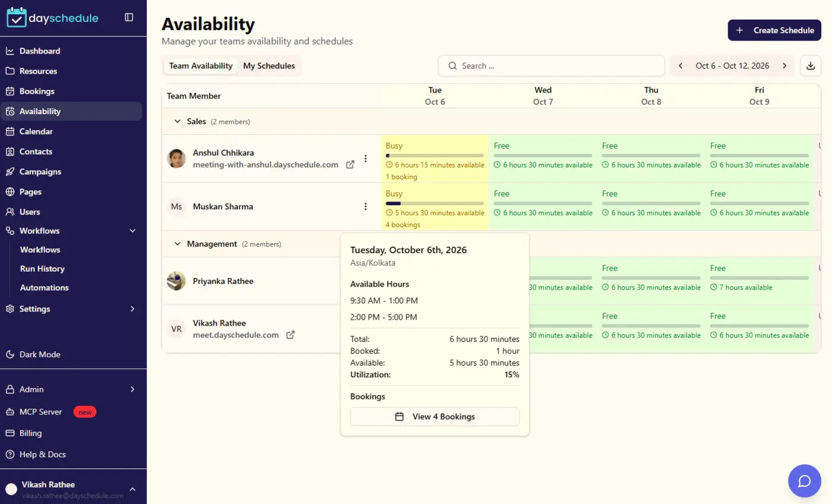Expand the Admin section
The width and height of the screenshot is (832, 504).
tap(133, 389)
